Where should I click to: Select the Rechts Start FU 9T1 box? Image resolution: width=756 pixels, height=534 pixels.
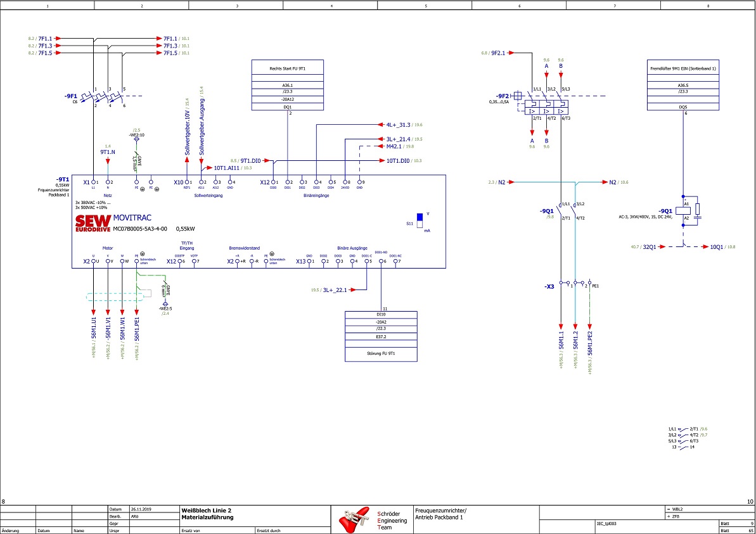point(288,86)
